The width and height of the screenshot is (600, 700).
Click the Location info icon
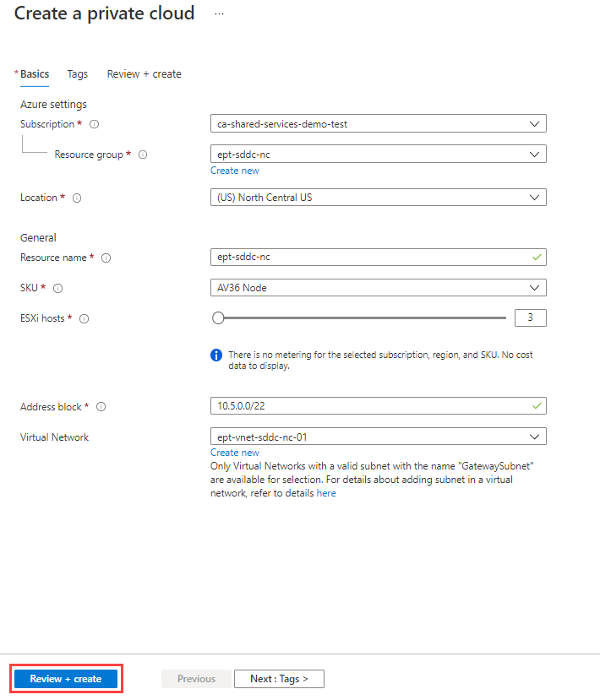pos(77,198)
